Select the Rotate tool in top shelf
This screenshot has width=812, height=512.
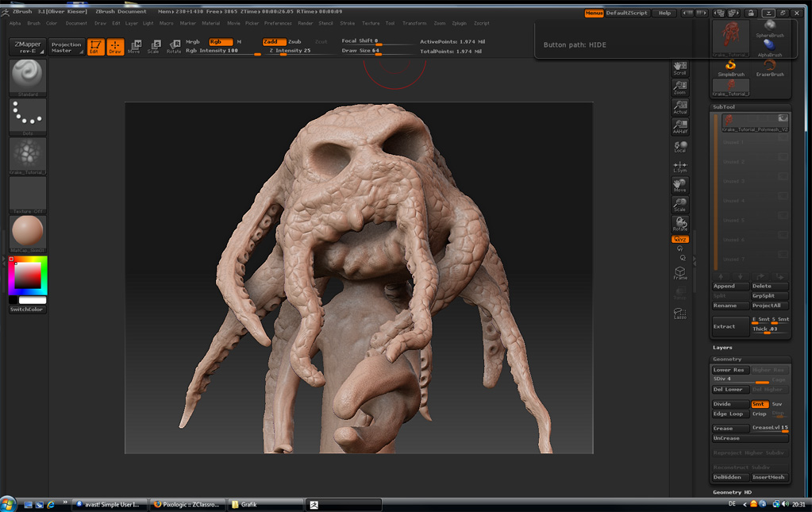click(173, 47)
